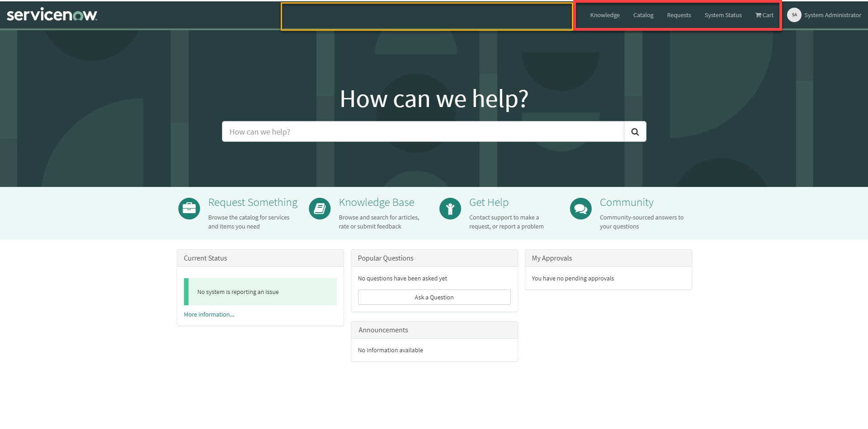
Task: Click 'No information available' text
Action: 391,350
